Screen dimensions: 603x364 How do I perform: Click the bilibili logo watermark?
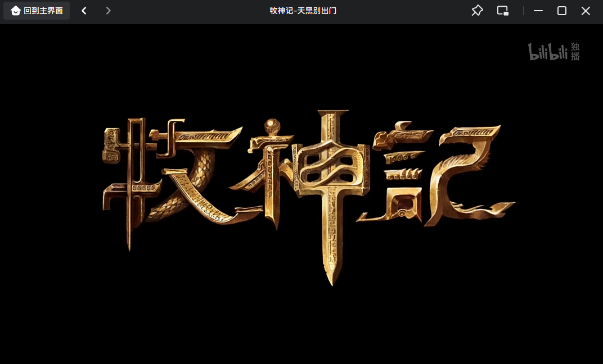547,49
